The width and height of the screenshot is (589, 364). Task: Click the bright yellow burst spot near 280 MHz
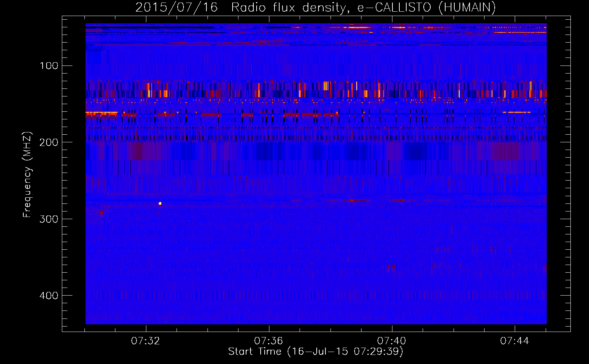pos(160,203)
